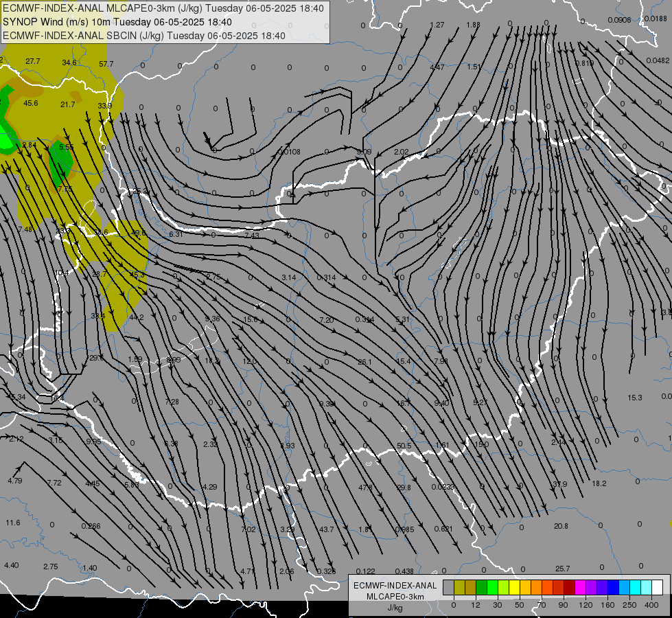Click the map value '45.6'

pos(31,103)
